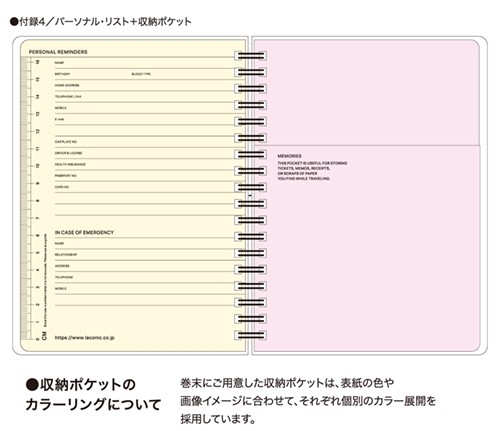Click the E-mail field label
The image size is (500, 431).
pos(59,119)
